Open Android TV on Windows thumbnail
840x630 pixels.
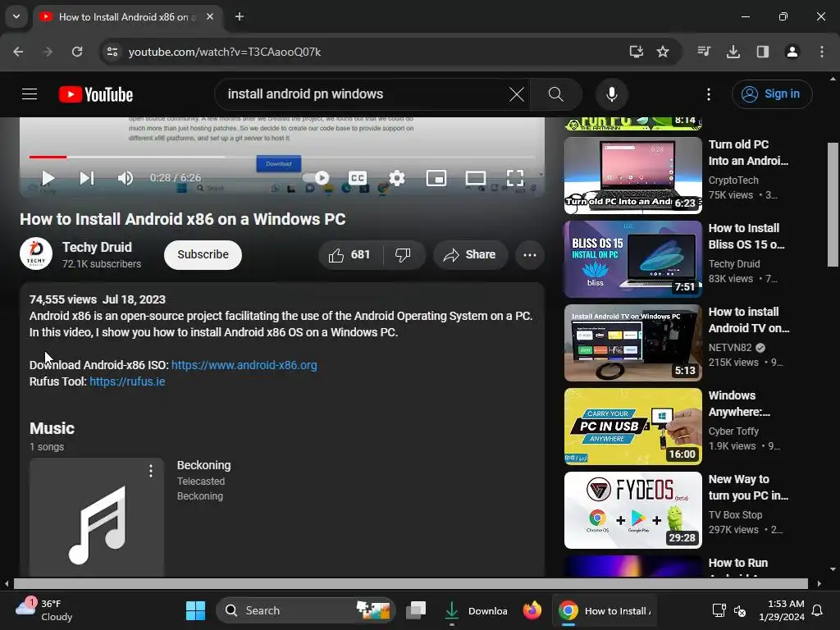632,342
